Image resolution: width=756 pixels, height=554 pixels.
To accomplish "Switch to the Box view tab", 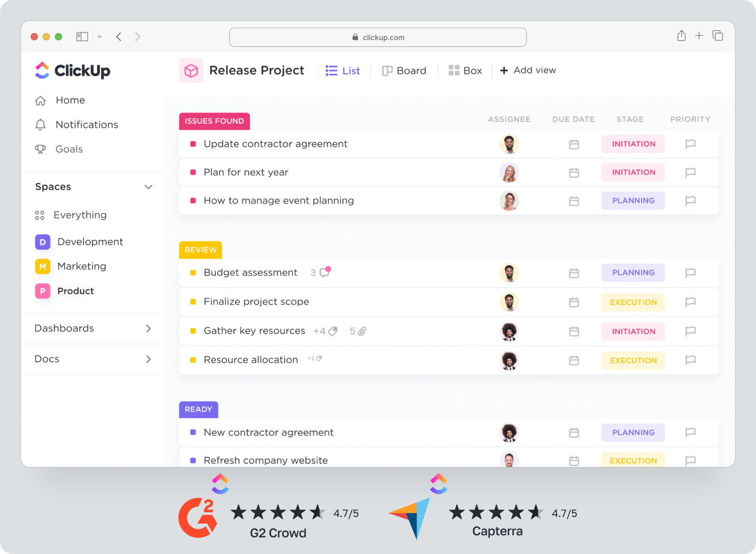I will point(465,71).
